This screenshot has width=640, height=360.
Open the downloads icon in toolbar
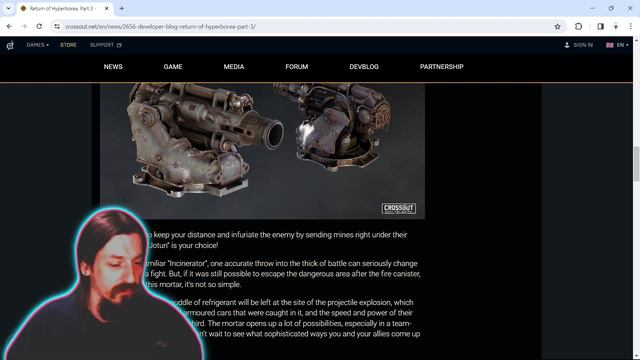[616, 27]
